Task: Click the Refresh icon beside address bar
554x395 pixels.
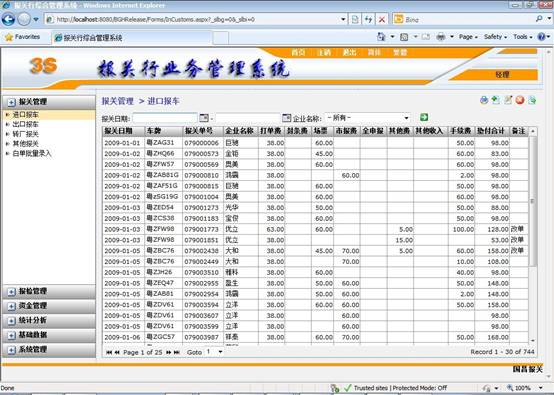Action: (x=369, y=19)
